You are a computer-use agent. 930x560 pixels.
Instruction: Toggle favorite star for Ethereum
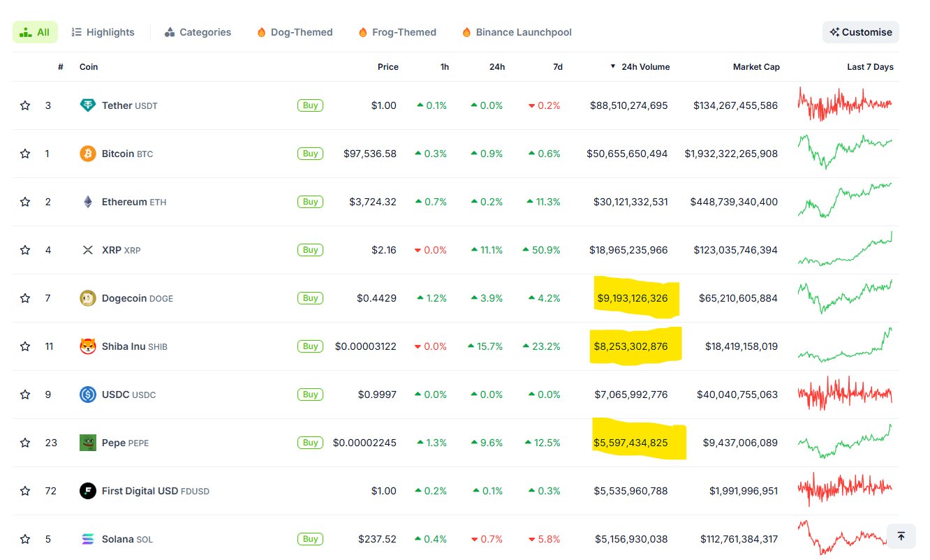click(25, 202)
